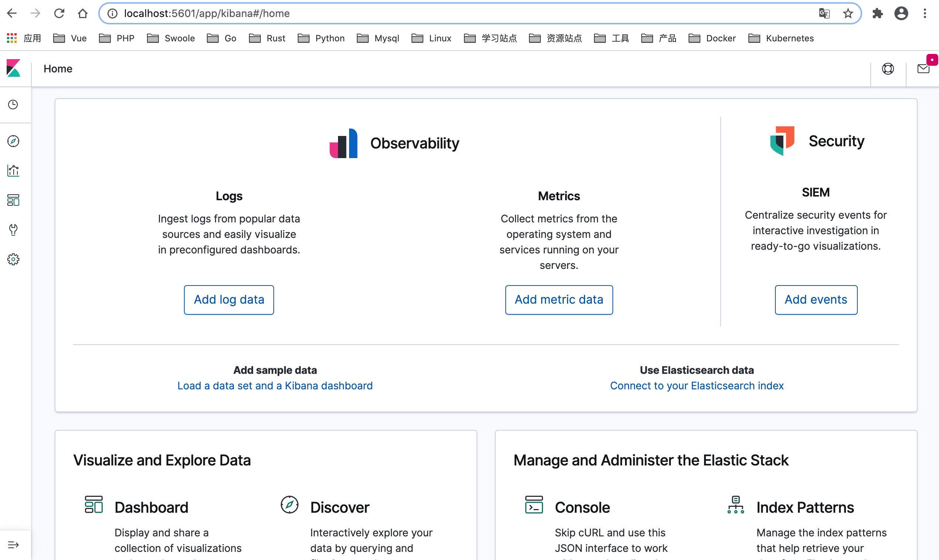The width and height of the screenshot is (939, 560).
Task: Click the Observability logo icon
Action: click(x=343, y=143)
